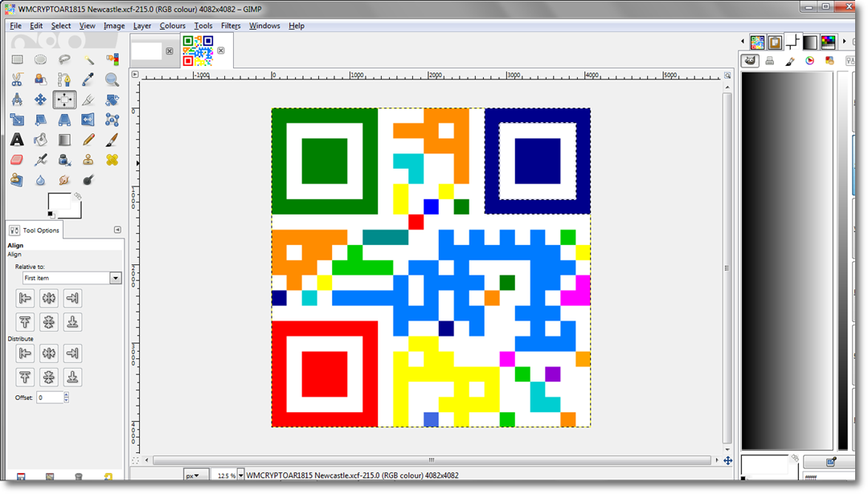Select the Perspective Clone tool

point(17,180)
